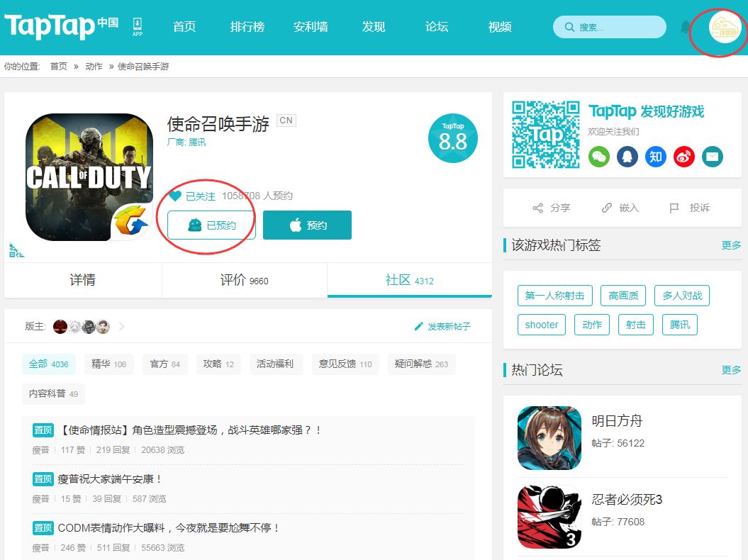748x560 pixels.
Task: Open 忍者必须死3 forum thumbnail
Action: (x=549, y=517)
